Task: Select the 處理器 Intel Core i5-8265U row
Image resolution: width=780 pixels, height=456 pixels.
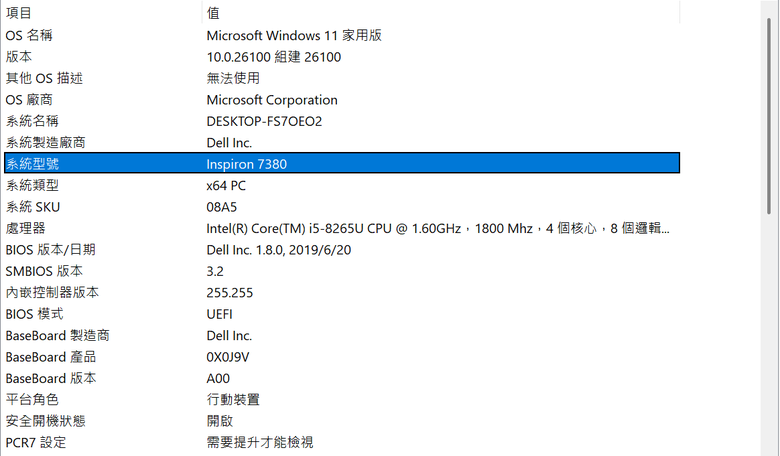Action: pyautogui.click(x=342, y=228)
